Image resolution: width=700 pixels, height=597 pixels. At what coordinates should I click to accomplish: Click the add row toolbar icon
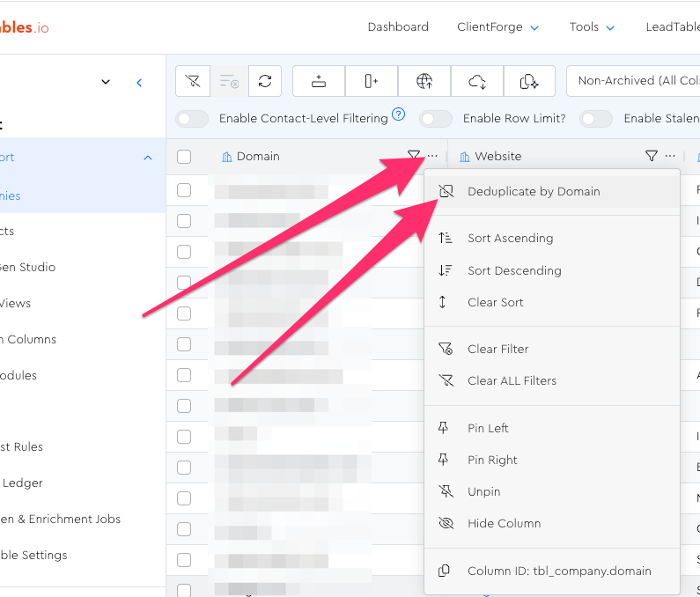(x=319, y=82)
